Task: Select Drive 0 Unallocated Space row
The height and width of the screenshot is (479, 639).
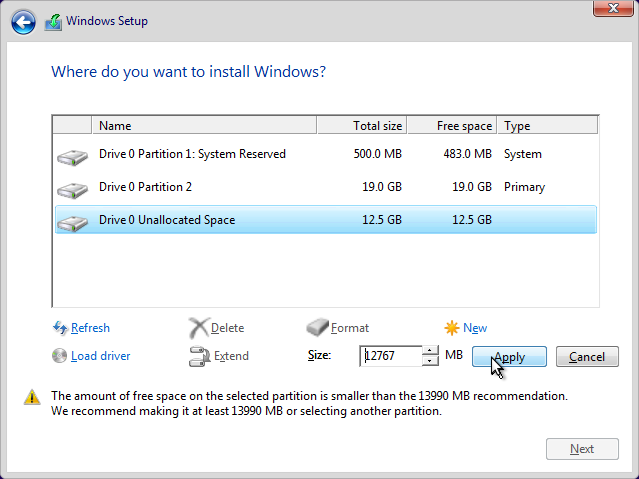Action: pos(326,220)
